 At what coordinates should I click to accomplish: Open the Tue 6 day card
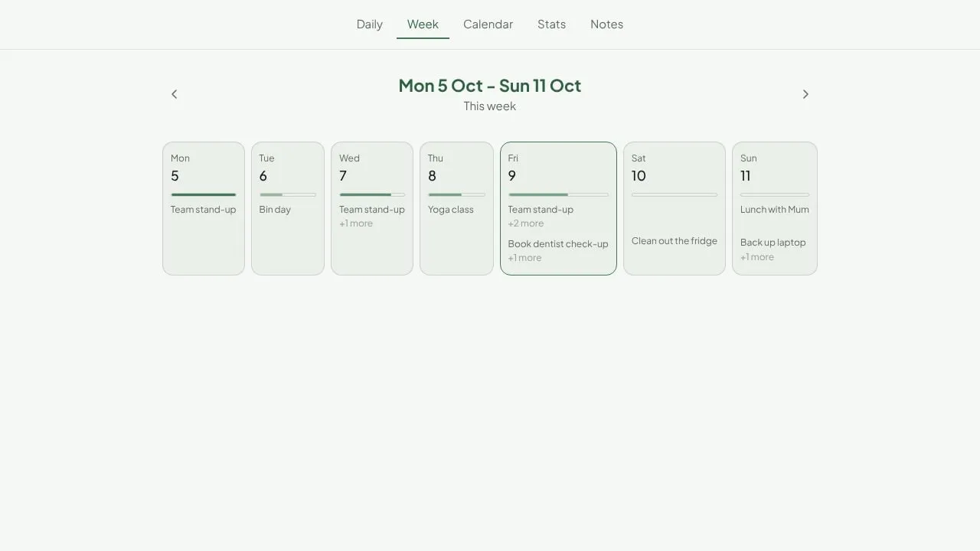[x=288, y=208]
